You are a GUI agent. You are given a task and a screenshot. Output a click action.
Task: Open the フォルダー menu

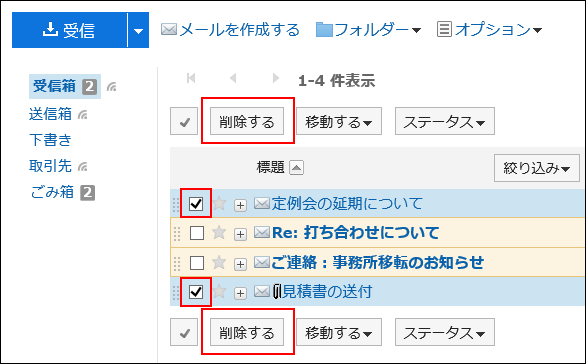pyautogui.click(x=368, y=30)
